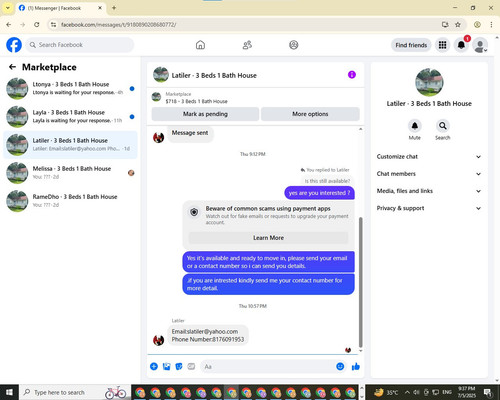500x400 pixels.
Task: Click Latiler's profile picture in right panel
Action: (429, 82)
